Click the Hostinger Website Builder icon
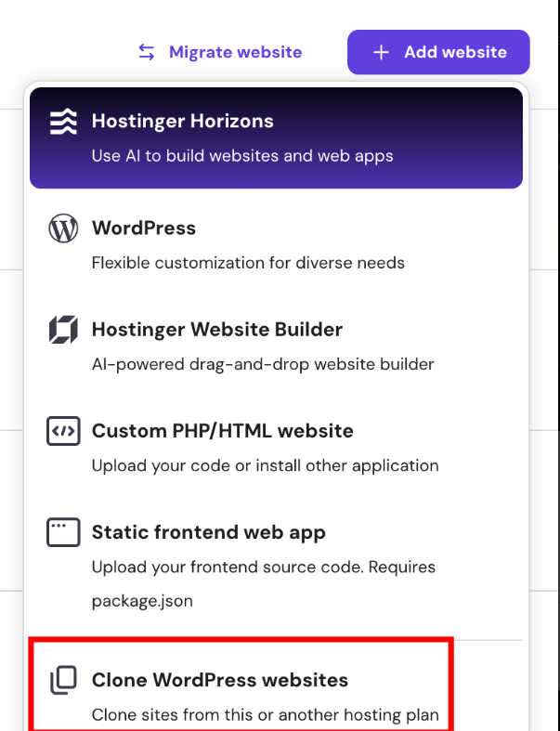The width and height of the screenshot is (560, 731). point(63,330)
